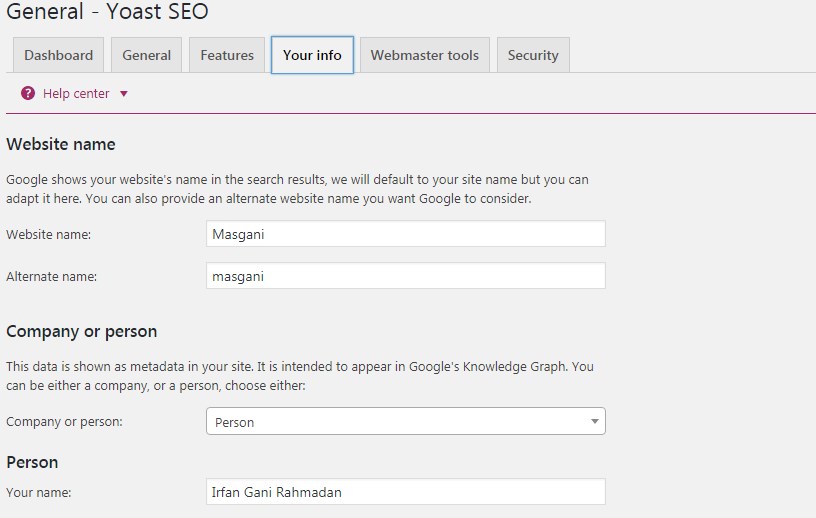This screenshot has width=816, height=518.
Task: Open the Security tab
Action: coord(533,55)
